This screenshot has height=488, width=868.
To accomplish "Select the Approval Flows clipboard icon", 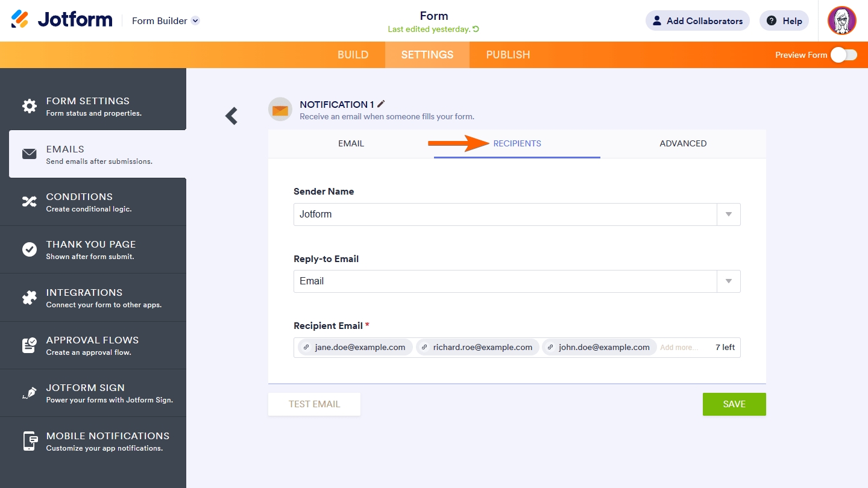I will click(30, 345).
